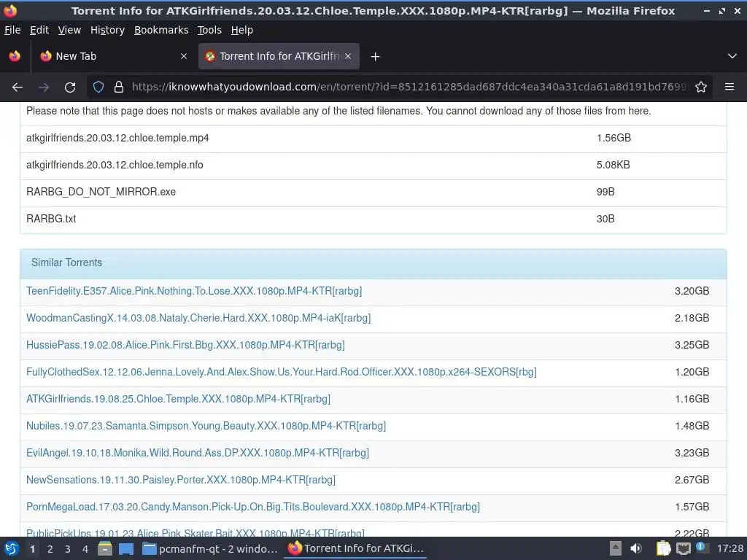
Task: Activate the Torrent Info Firefox taskbar entry
Action: 355,549
